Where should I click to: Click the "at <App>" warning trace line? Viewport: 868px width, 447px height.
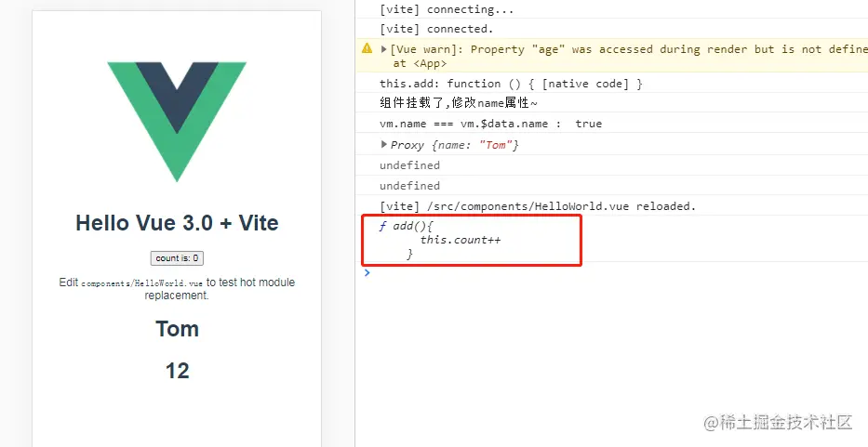420,63
